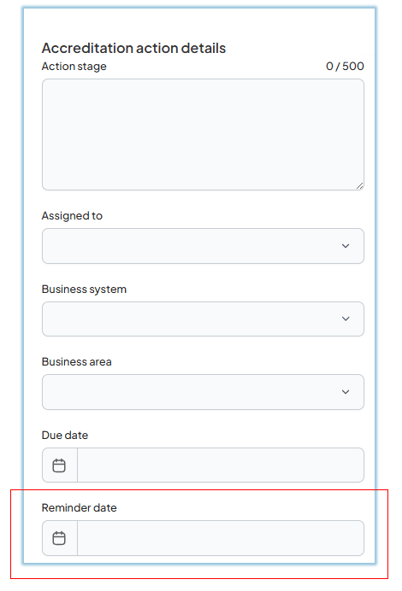Open the Business system combo box

click(203, 319)
